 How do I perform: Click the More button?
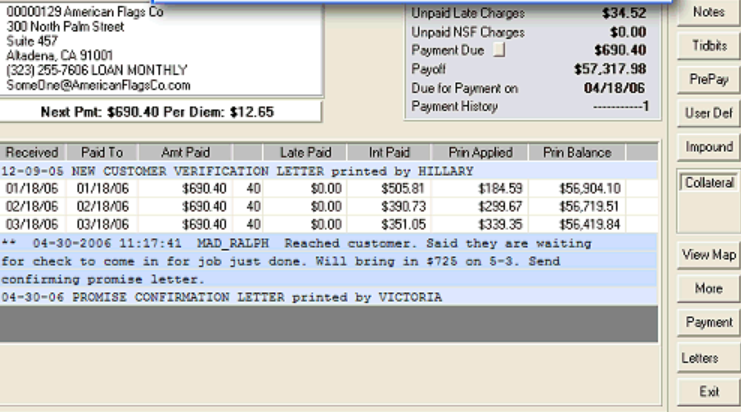[708, 289]
